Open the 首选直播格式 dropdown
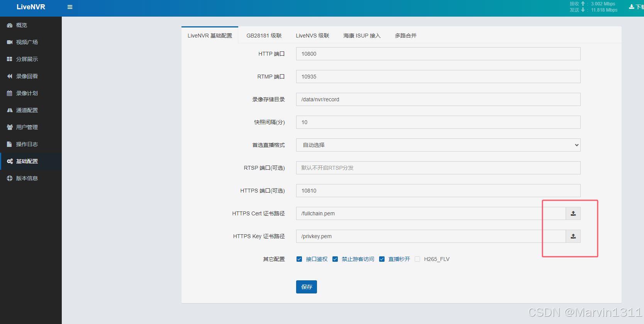Screen dimensions: 644x324 click(438, 145)
